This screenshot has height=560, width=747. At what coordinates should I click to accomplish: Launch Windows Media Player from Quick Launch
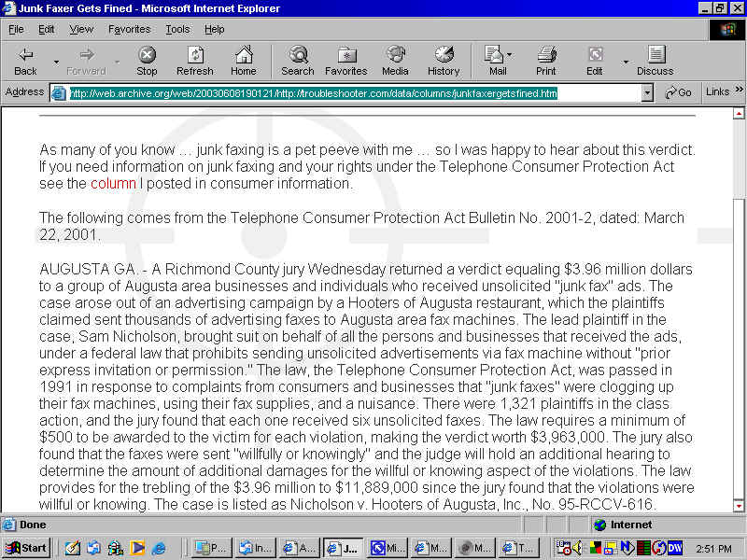coord(137,548)
